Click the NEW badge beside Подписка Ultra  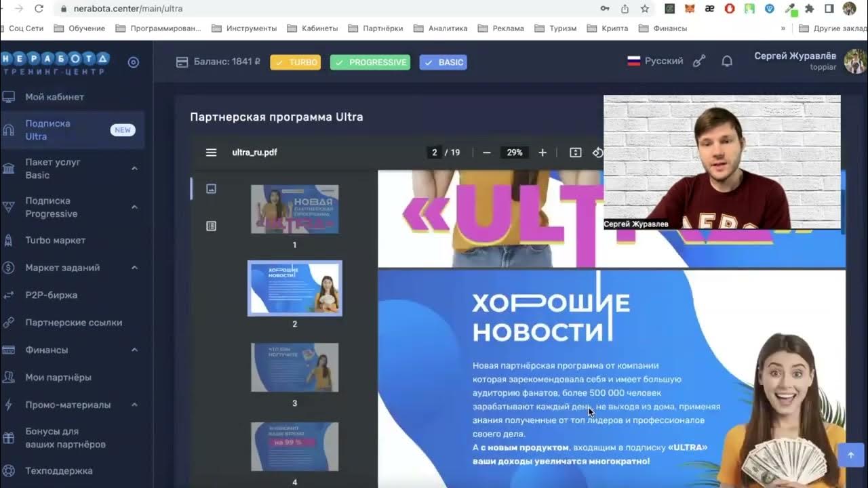[x=123, y=130]
